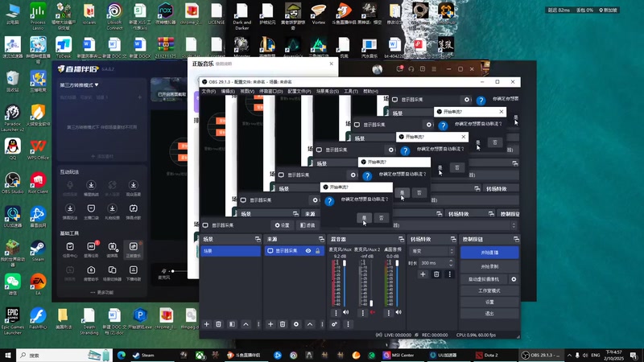Open 场景切换器 tool in 直播伴侣

(x=112, y=273)
